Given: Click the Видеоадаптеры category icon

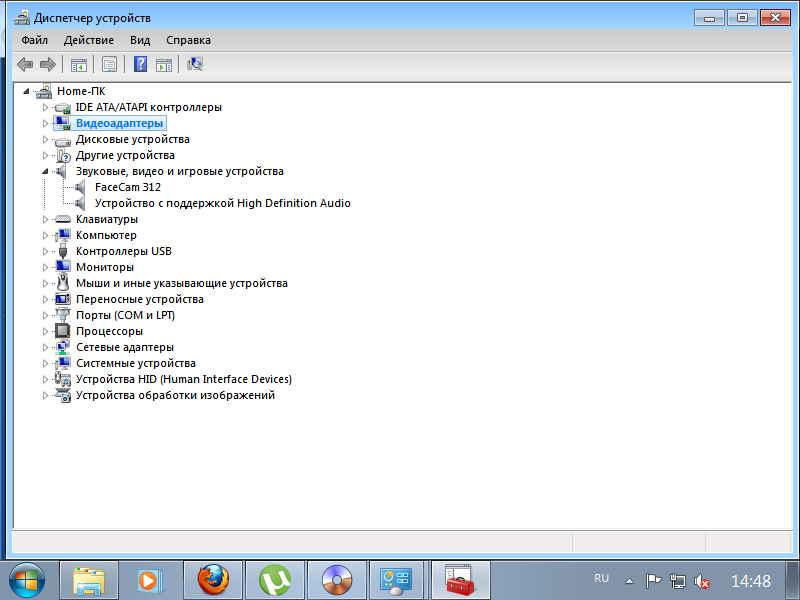Looking at the screenshot, I should (63, 123).
